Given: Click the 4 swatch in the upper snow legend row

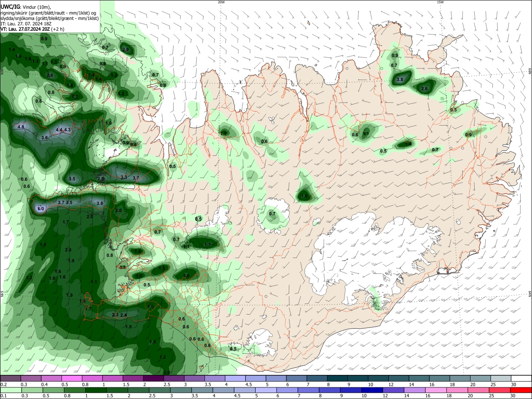Looking at the screenshot, I should click(x=234, y=378).
